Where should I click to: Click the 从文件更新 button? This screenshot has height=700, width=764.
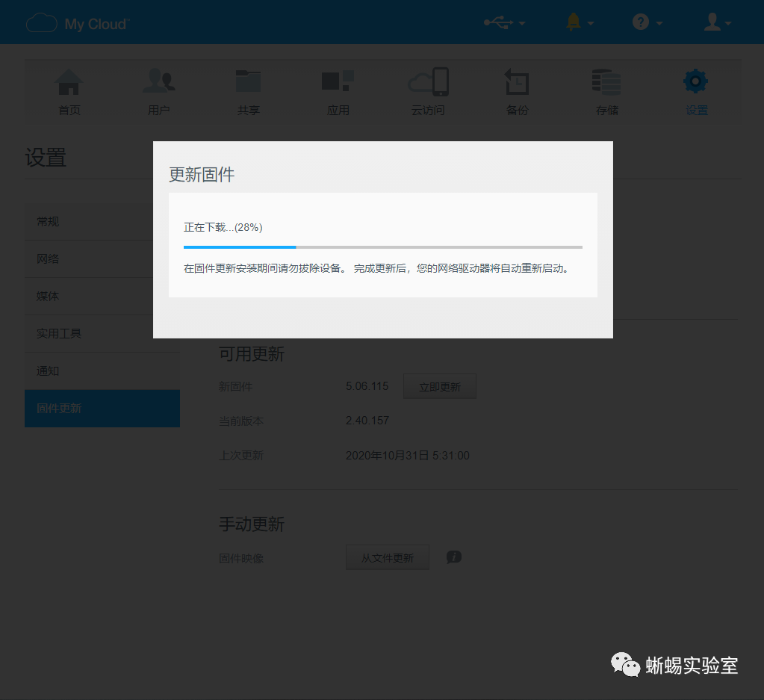388,557
